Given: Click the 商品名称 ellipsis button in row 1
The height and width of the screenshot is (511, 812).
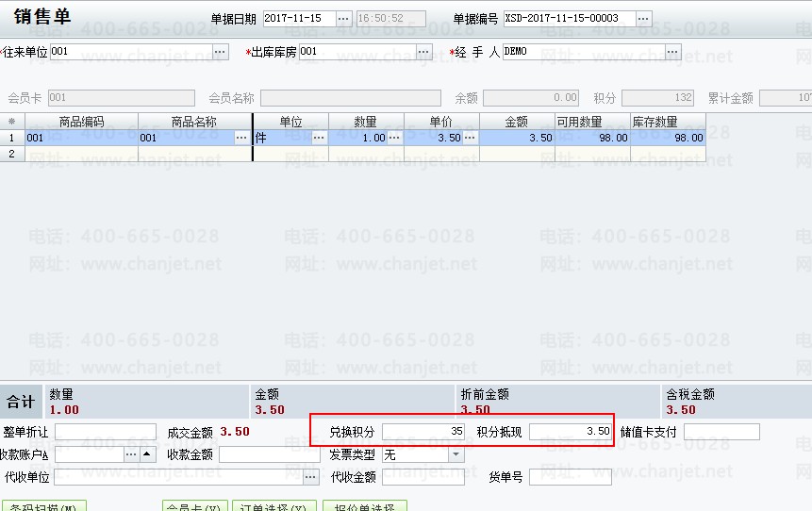Looking at the screenshot, I should tap(243, 138).
